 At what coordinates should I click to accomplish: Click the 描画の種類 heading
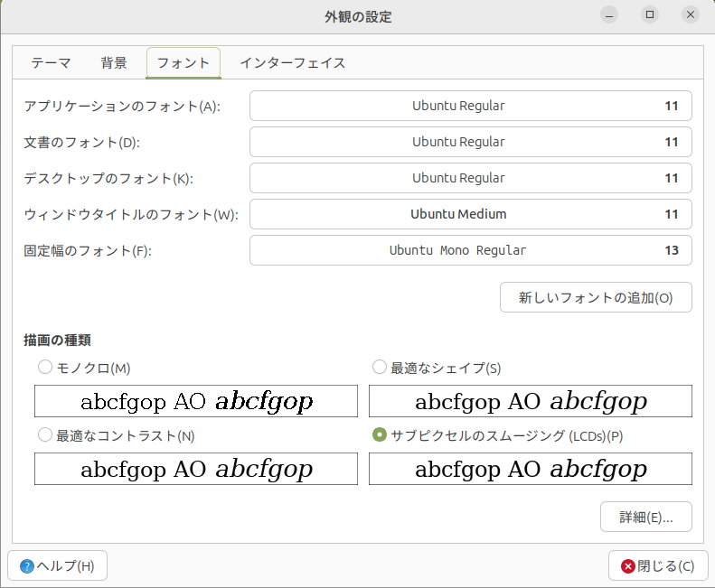coord(58,340)
